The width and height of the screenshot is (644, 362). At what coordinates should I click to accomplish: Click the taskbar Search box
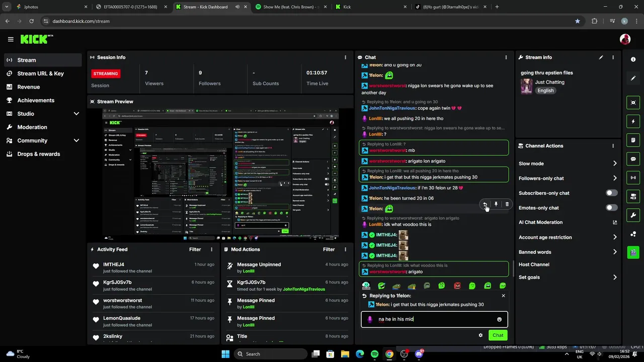pyautogui.click(x=270, y=354)
